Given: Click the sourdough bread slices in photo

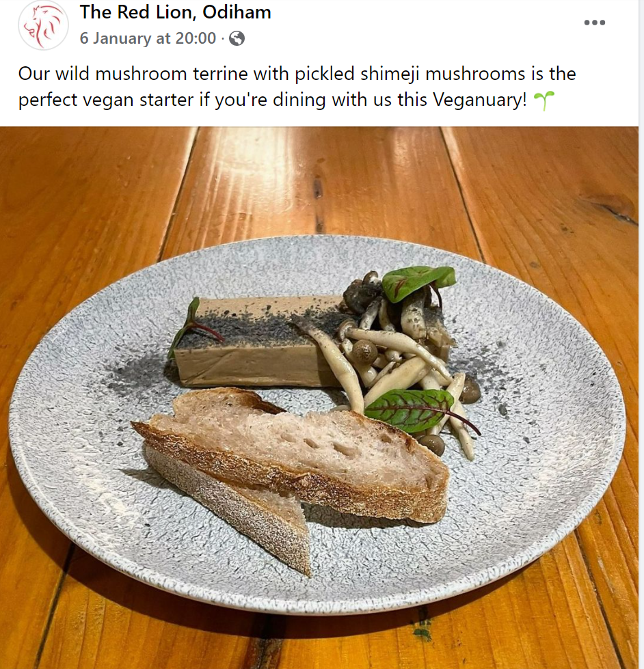Looking at the screenshot, I should (290, 469).
